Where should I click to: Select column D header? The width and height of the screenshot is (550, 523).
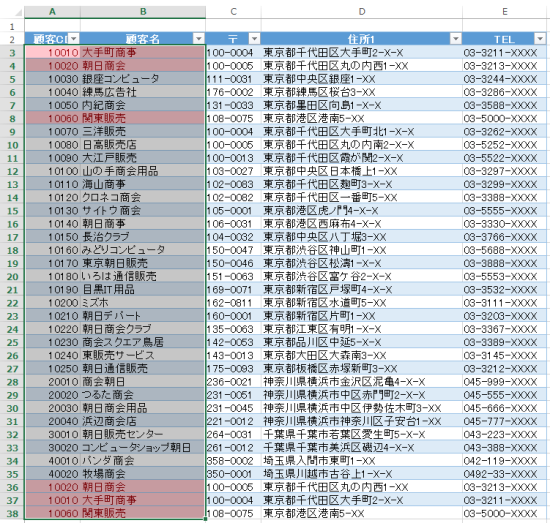pos(362,12)
